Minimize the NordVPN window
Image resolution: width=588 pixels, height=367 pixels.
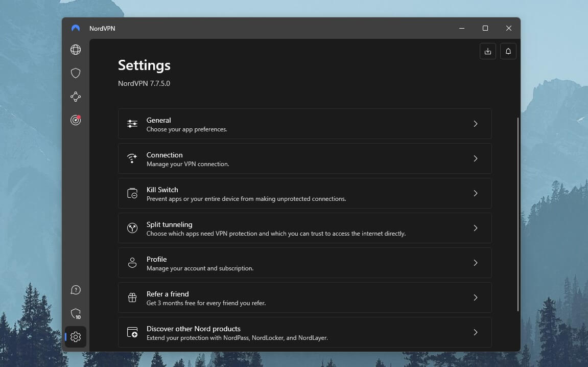click(x=462, y=28)
